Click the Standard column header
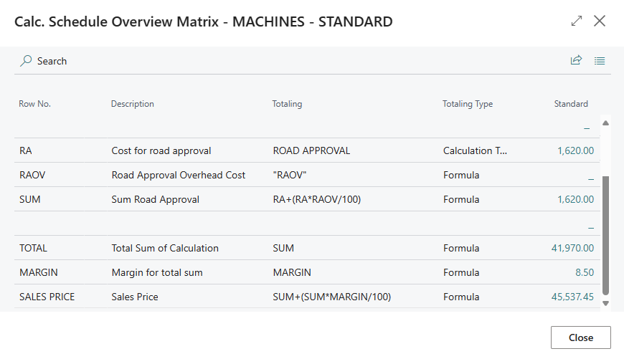The width and height of the screenshot is (624, 364). click(x=570, y=104)
